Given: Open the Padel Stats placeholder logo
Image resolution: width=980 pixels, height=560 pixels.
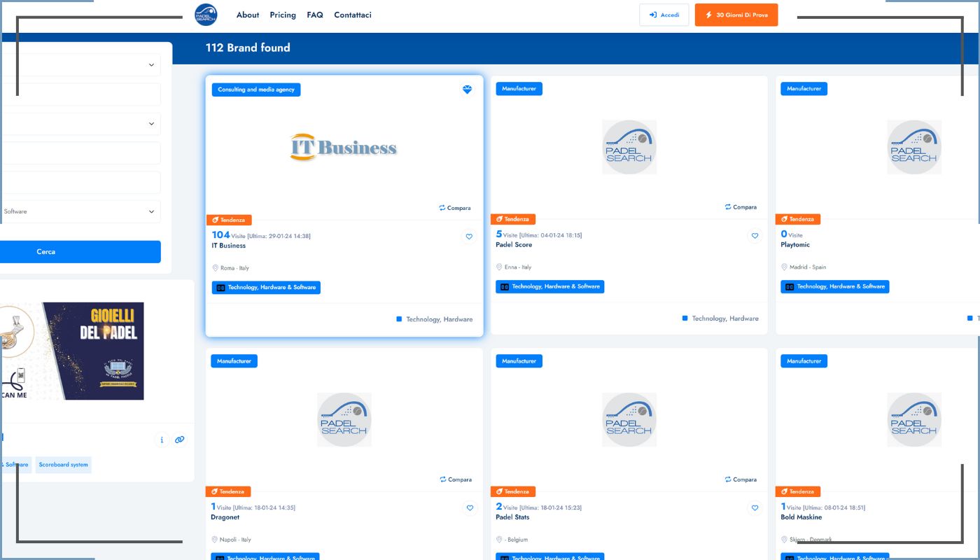Looking at the screenshot, I should click(629, 419).
